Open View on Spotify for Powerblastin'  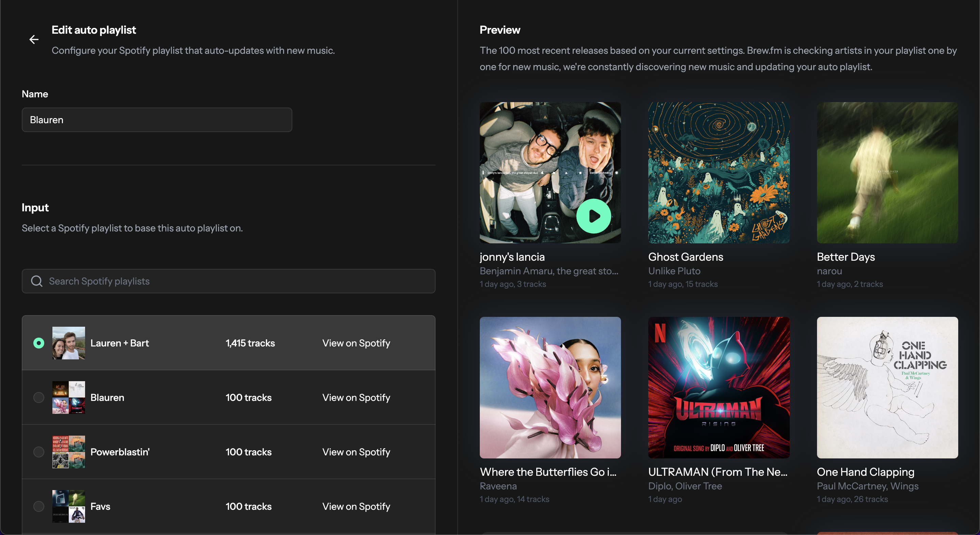[356, 452]
